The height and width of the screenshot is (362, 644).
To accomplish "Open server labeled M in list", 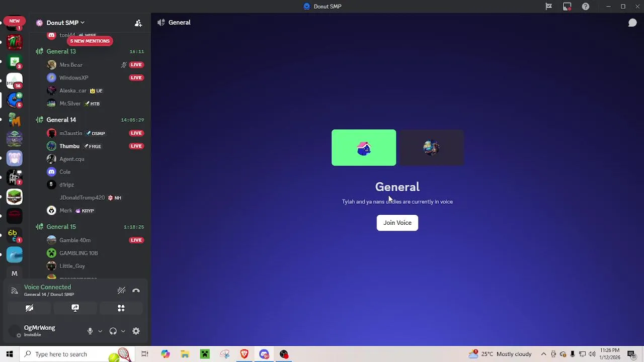I will (15, 274).
